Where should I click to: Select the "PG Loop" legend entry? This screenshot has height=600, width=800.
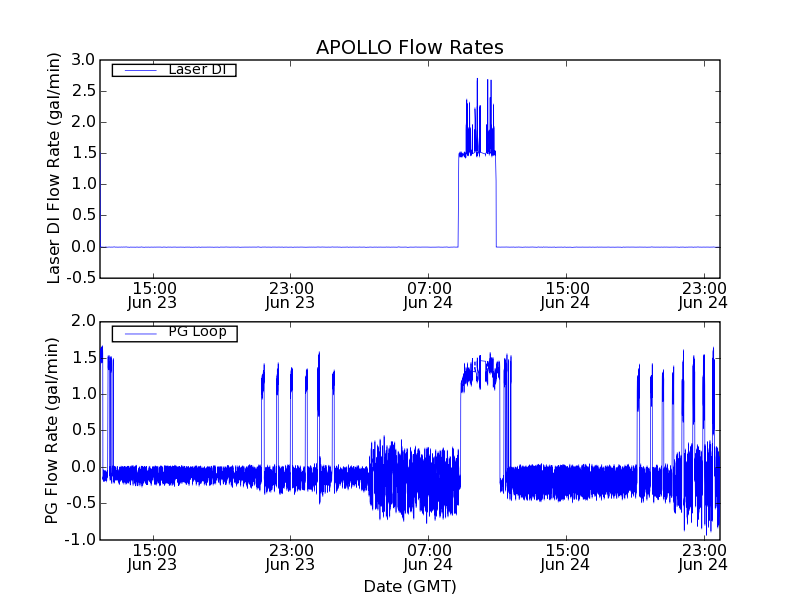coord(174,333)
